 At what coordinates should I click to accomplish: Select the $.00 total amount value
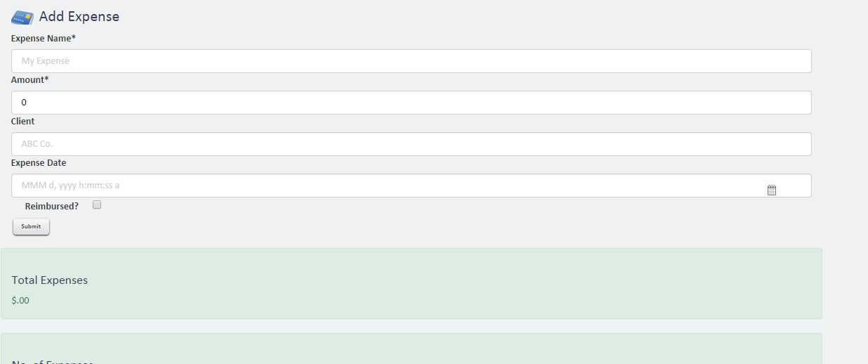(20, 301)
